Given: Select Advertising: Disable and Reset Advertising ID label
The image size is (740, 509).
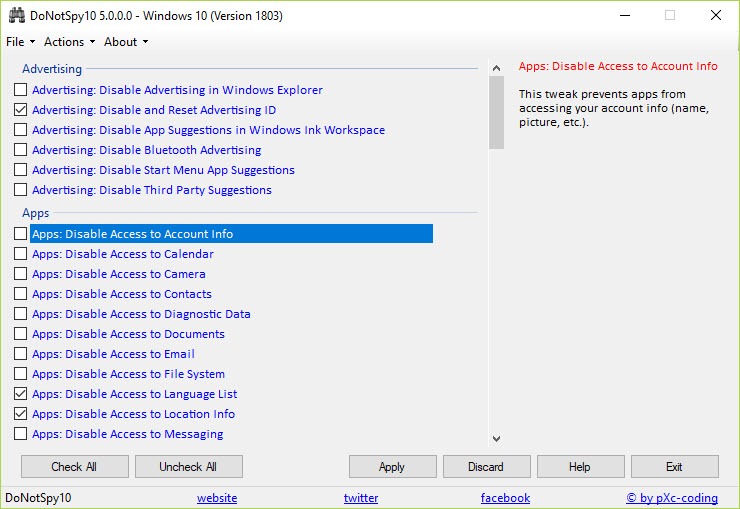Looking at the screenshot, I should 154,109.
